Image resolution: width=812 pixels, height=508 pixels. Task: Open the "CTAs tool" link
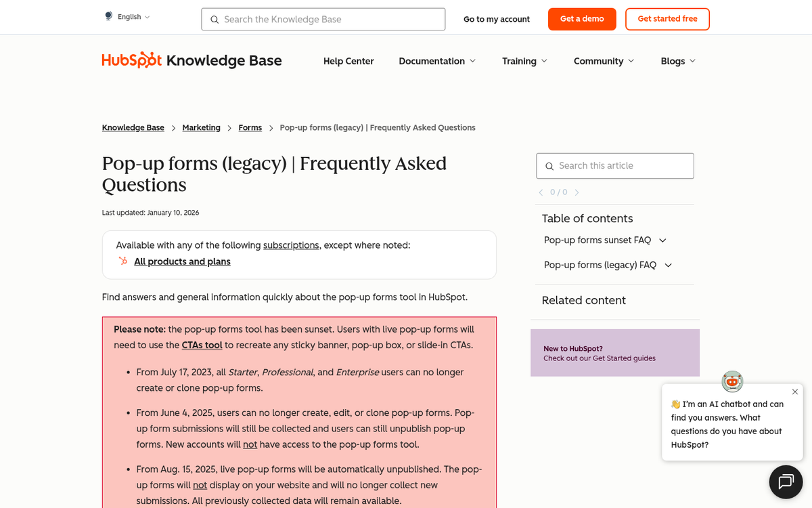(202, 345)
